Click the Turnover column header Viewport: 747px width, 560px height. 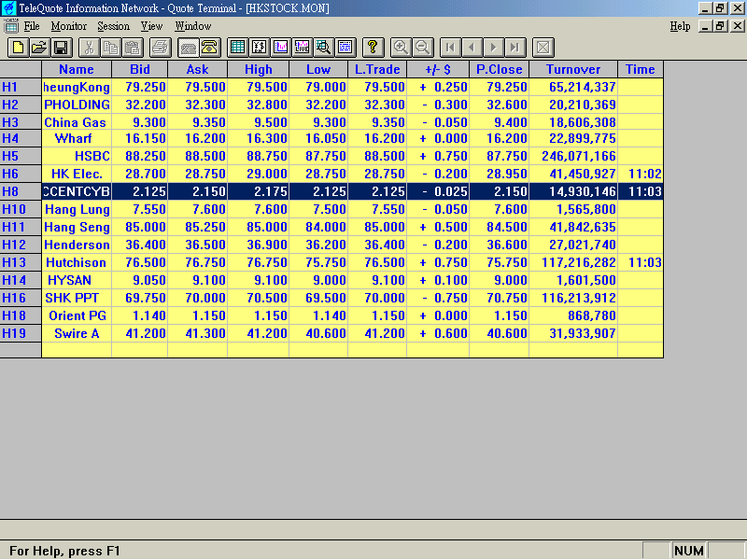coord(573,69)
